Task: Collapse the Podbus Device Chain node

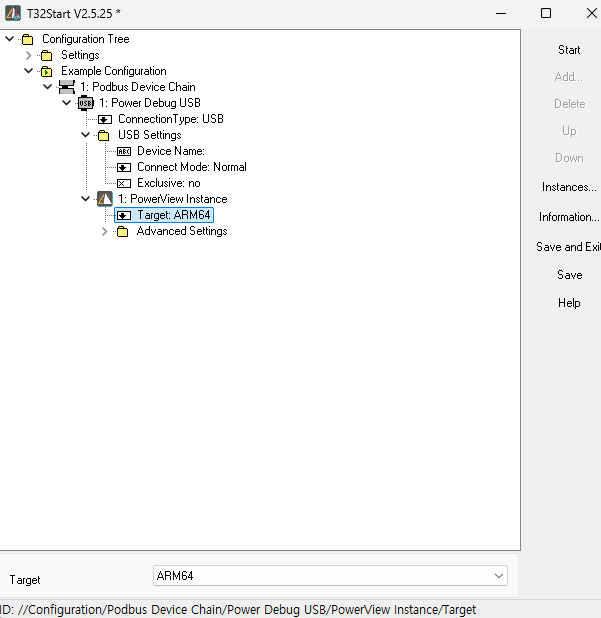Action: (x=47, y=86)
